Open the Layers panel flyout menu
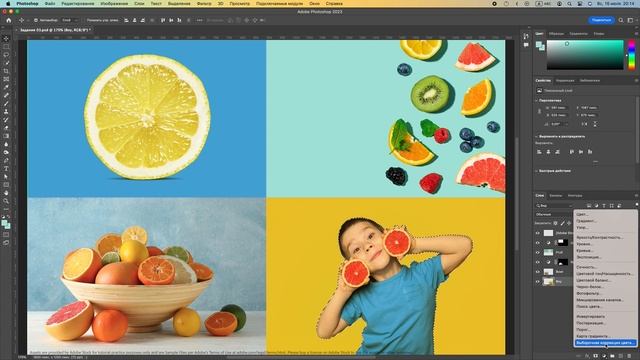The image size is (640, 360). click(x=636, y=196)
